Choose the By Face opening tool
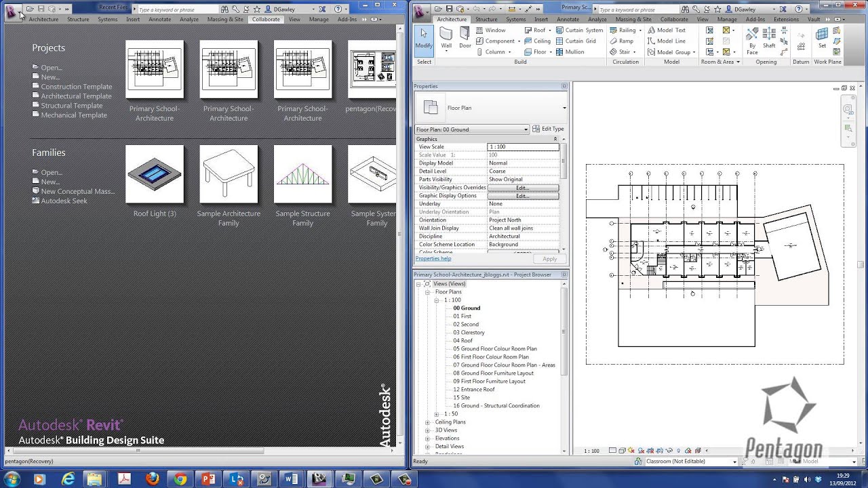Viewport: 868px width, 488px height. (752, 41)
